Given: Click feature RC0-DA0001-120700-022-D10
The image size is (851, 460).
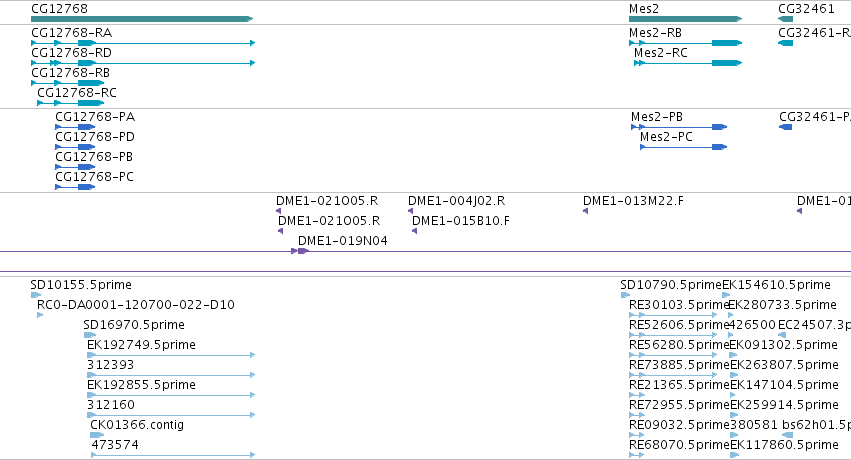Looking at the screenshot, I should tap(40, 315).
